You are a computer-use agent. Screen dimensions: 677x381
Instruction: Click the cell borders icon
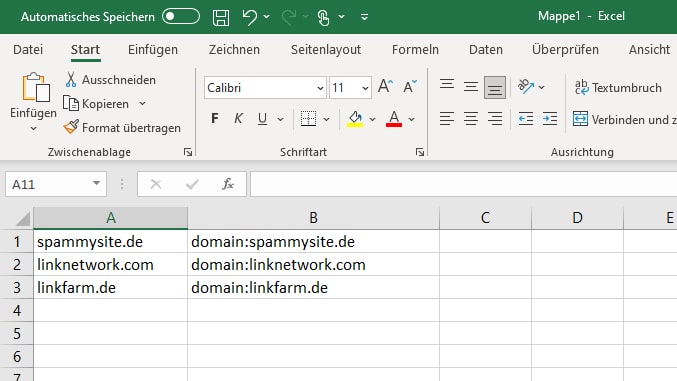coord(308,119)
